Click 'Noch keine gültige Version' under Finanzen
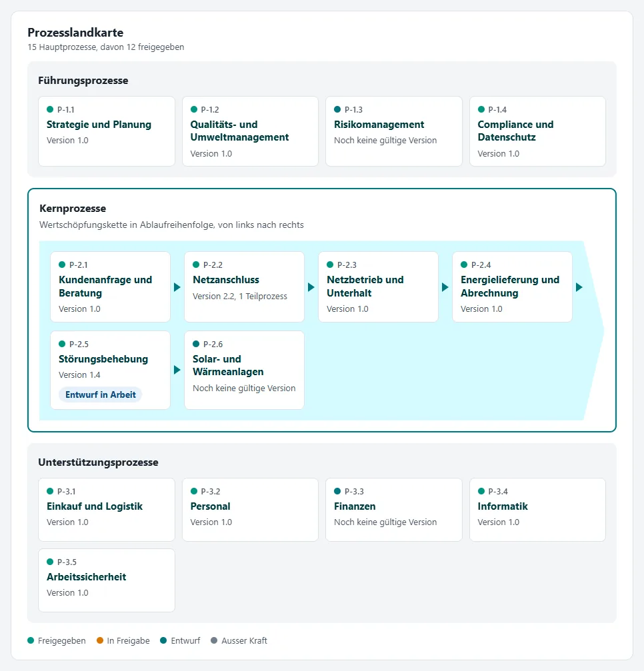Screen dimensions: 644x671 click(385, 522)
